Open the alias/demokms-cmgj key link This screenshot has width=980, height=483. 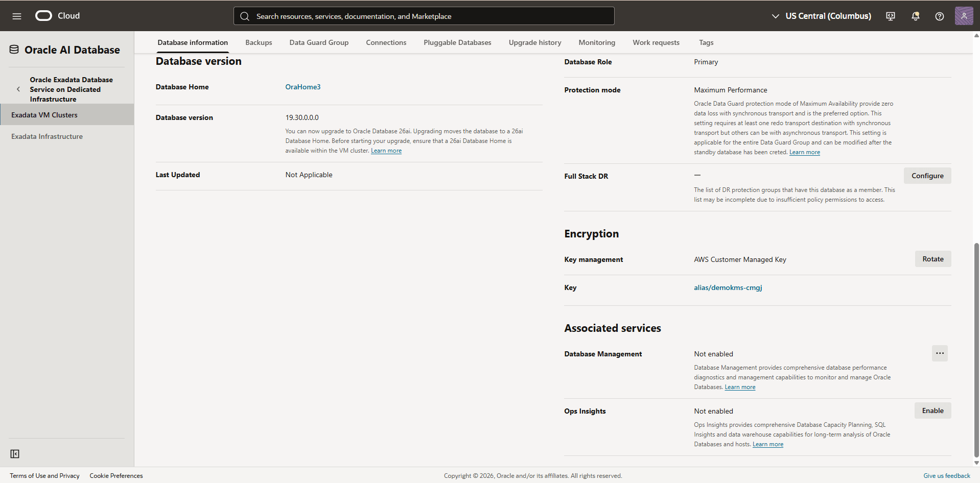click(728, 287)
